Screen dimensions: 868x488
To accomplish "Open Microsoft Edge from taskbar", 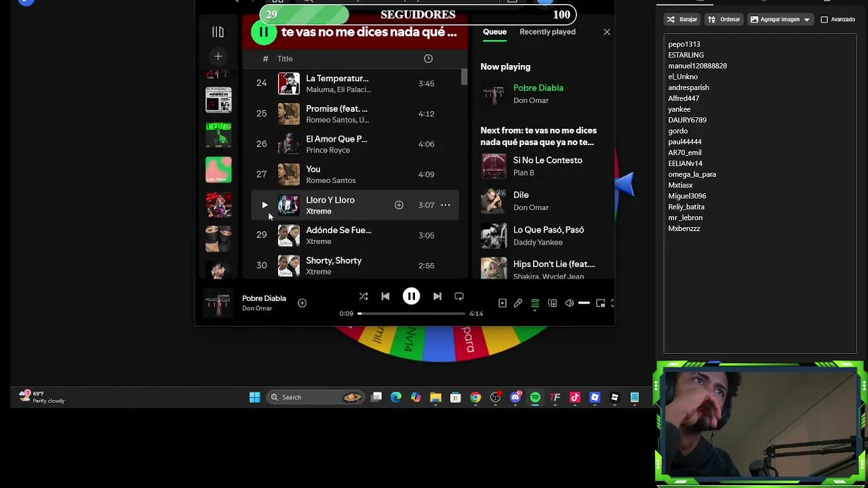I will tap(396, 397).
